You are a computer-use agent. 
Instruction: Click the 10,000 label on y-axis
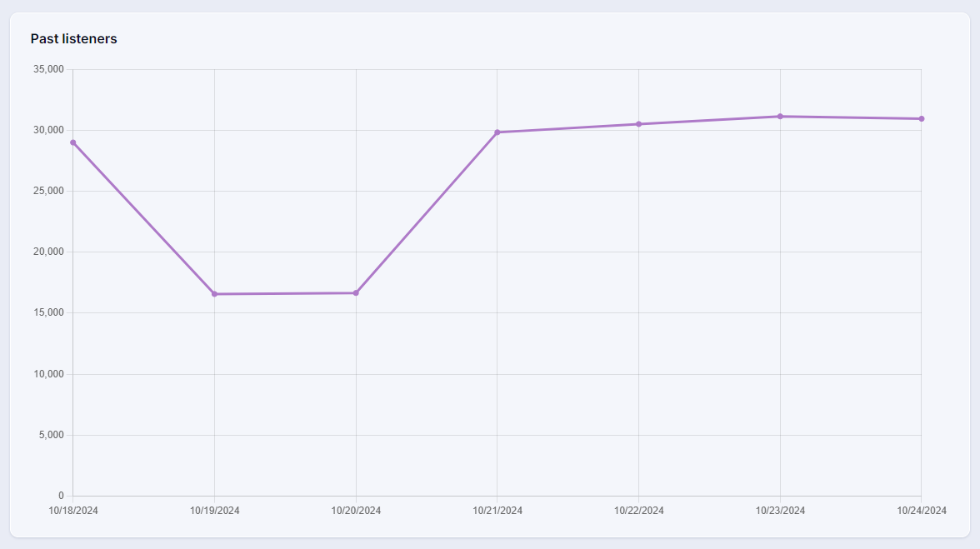click(x=48, y=374)
